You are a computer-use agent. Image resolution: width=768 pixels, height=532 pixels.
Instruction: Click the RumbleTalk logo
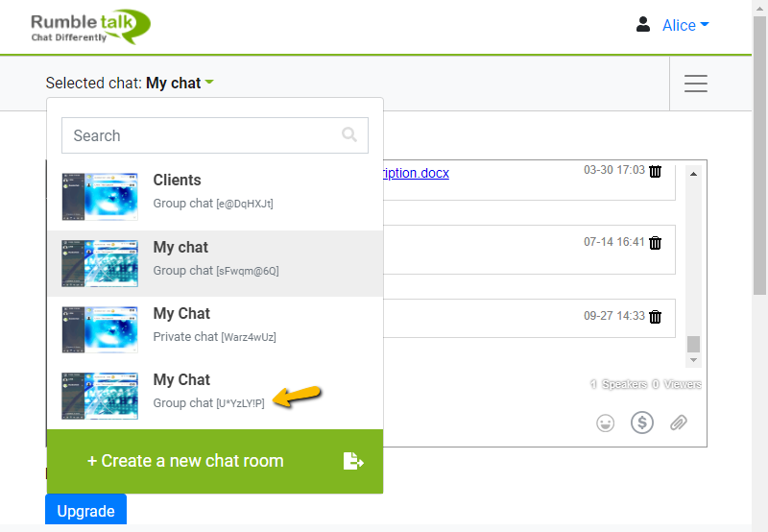tap(90, 26)
